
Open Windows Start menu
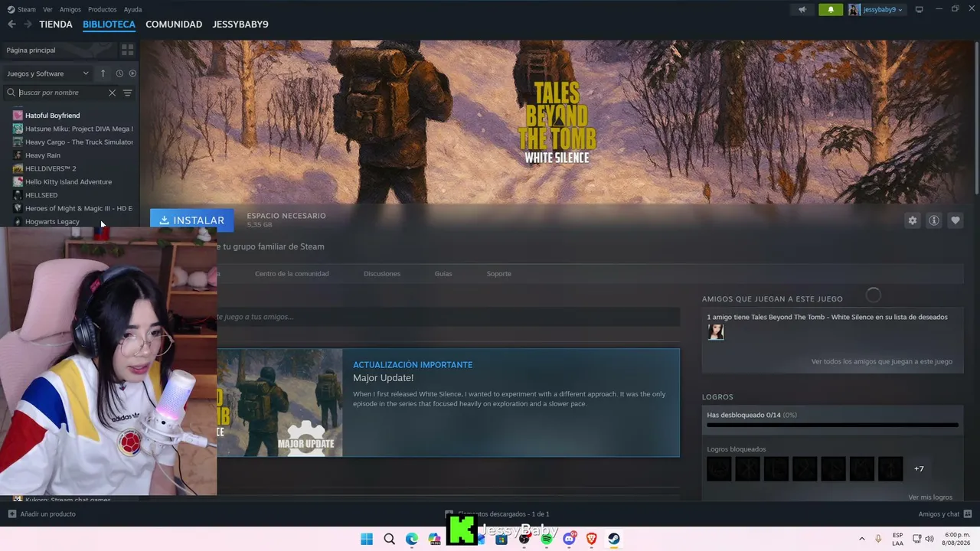pyautogui.click(x=367, y=539)
